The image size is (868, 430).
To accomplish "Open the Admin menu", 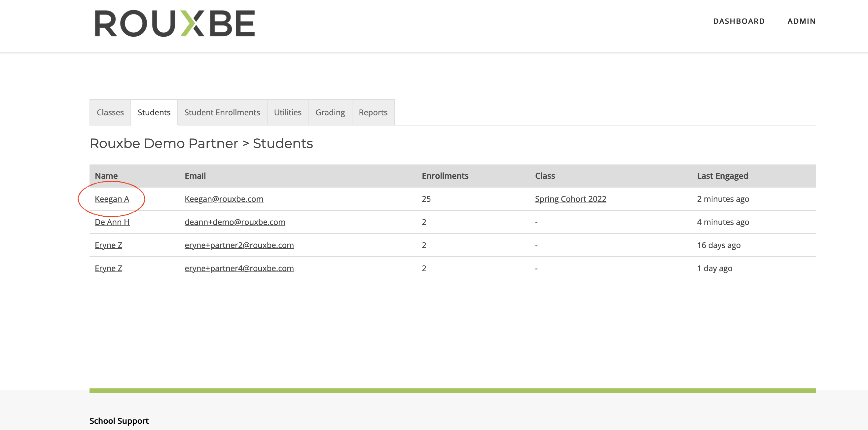I will coord(801,21).
